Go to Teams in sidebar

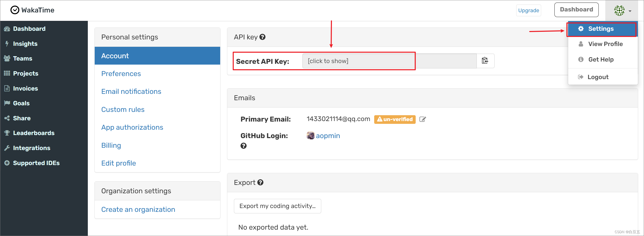[x=23, y=58]
